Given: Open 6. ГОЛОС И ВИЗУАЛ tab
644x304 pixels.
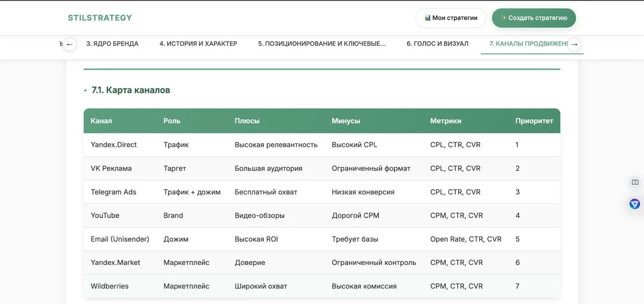Looking at the screenshot, I should [x=437, y=44].
